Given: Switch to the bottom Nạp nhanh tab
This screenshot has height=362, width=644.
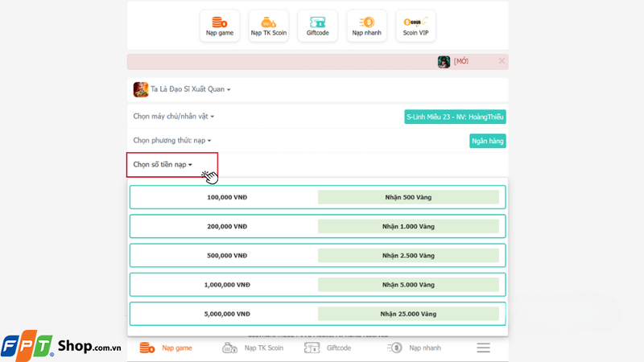Looking at the screenshot, I should [x=414, y=348].
